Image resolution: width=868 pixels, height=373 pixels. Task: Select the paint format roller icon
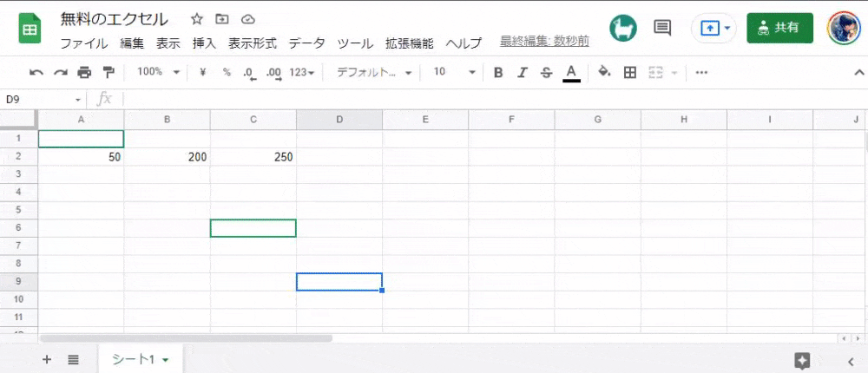coord(108,72)
